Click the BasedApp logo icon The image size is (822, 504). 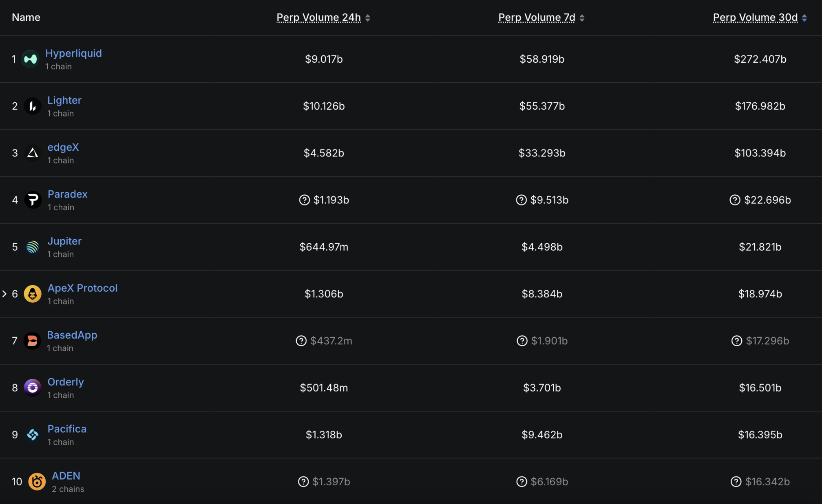point(32,341)
